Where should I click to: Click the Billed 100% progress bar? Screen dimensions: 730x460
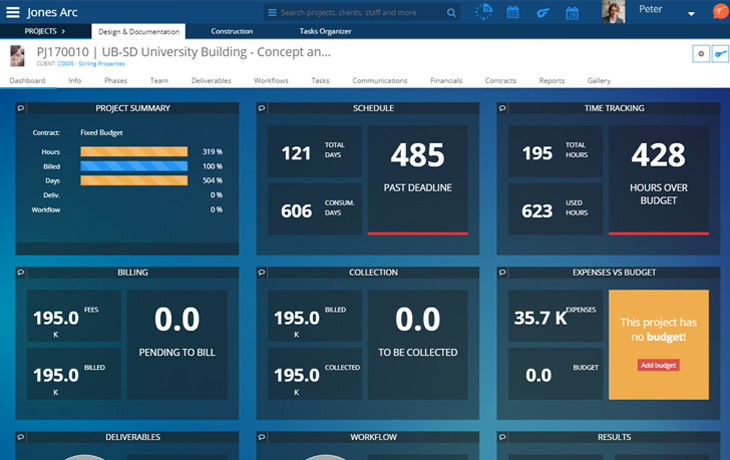134,166
